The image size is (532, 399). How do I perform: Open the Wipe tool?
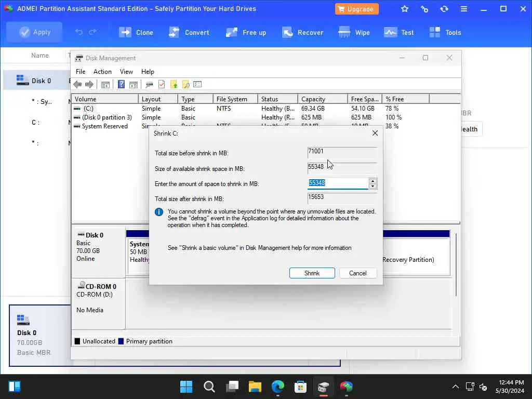point(354,33)
